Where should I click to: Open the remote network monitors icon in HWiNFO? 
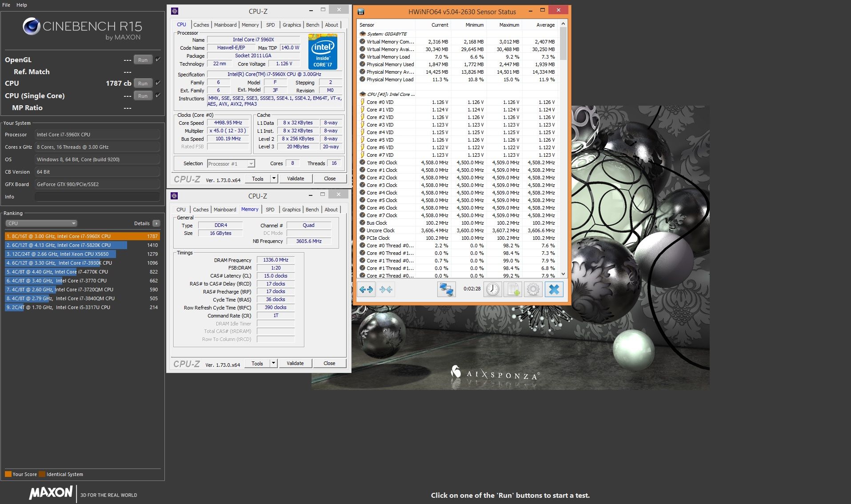click(446, 290)
